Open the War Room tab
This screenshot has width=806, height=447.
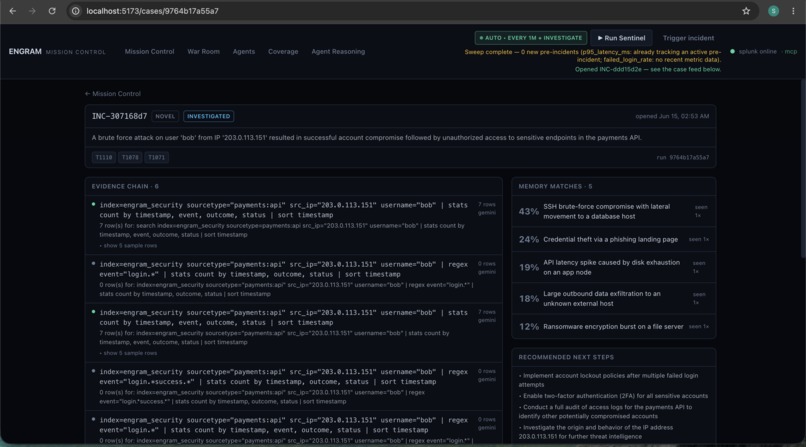204,51
